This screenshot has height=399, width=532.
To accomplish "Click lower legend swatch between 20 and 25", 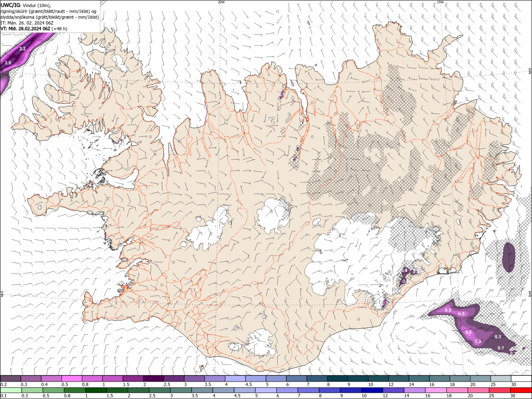I will (x=479, y=390).
